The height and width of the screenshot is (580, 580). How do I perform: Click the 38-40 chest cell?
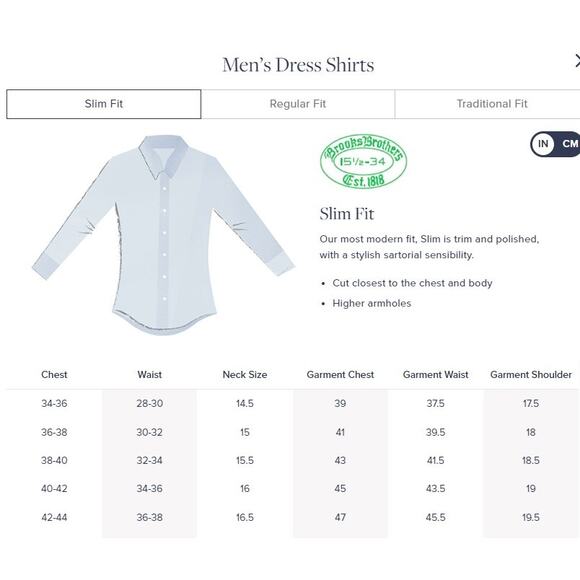54,461
